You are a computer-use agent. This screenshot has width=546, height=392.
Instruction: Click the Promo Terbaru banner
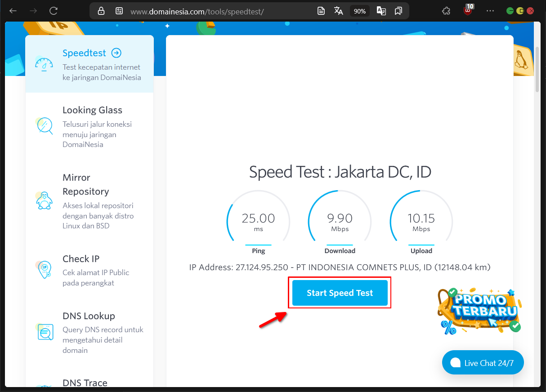(x=479, y=311)
